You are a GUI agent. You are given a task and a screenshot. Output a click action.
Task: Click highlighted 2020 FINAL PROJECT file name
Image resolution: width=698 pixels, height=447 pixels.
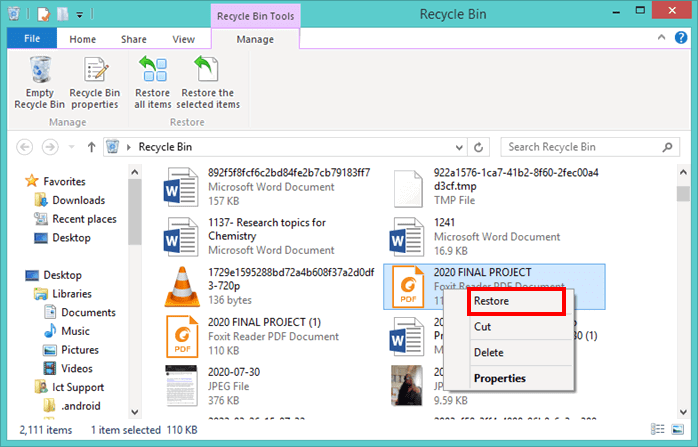click(483, 272)
